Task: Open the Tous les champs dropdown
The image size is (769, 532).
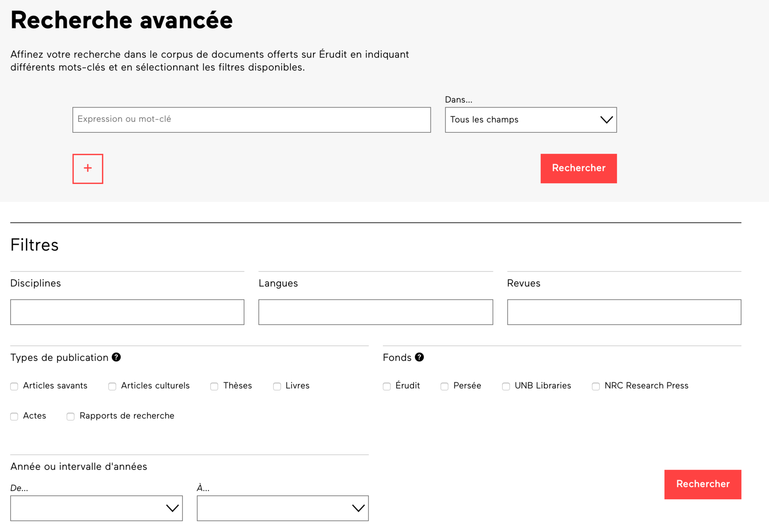Action: pyautogui.click(x=530, y=120)
